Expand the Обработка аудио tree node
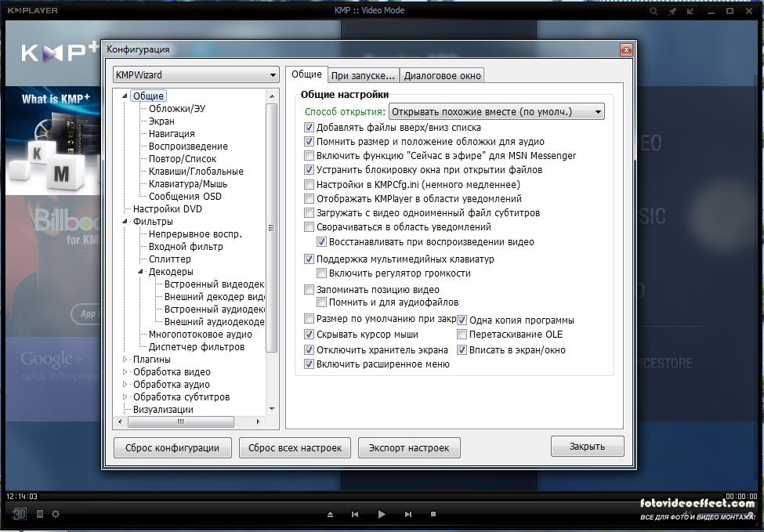Viewport: 764px width, 532px height. pos(125,385)
